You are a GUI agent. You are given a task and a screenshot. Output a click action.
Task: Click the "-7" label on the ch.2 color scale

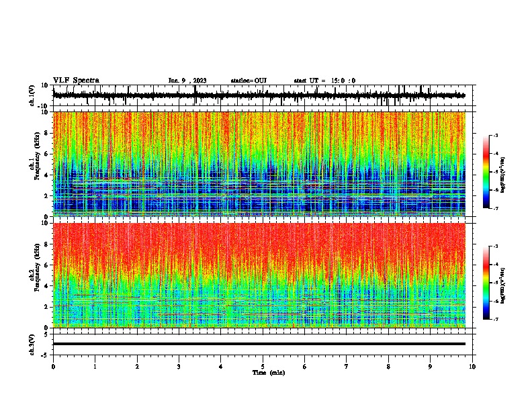click(x=496, y=320)
